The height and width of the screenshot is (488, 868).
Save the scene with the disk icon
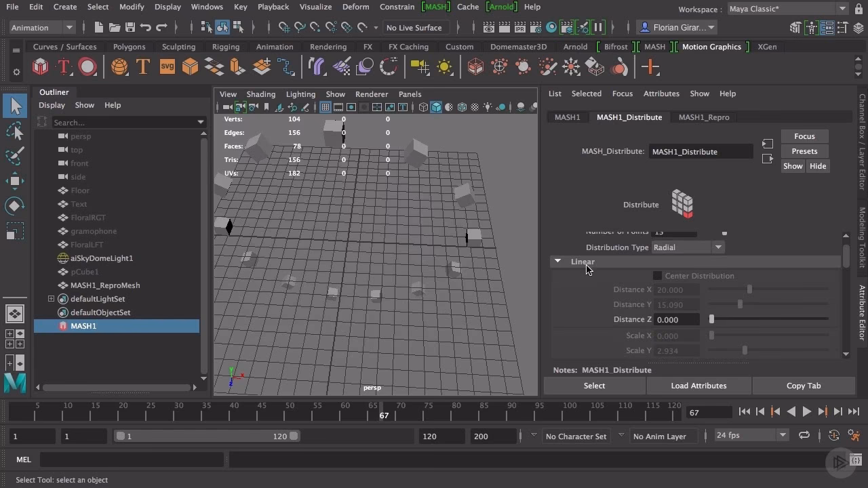tap(130, 28)
